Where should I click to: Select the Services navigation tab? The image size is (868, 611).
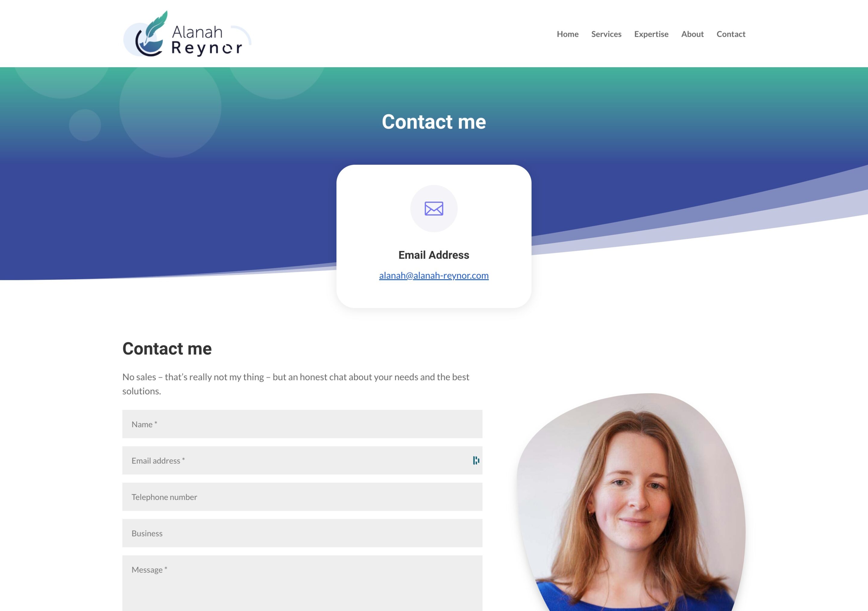606,34
